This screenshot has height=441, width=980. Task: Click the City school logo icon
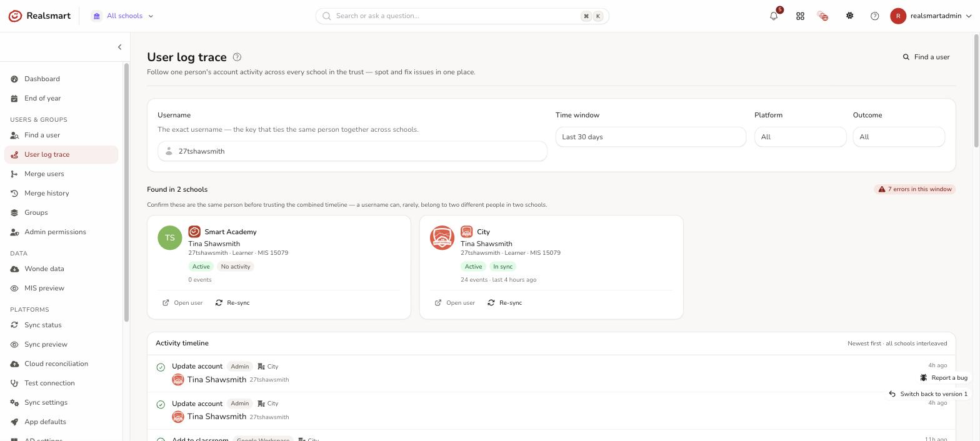pyautogui.click(x=467, y=232)
